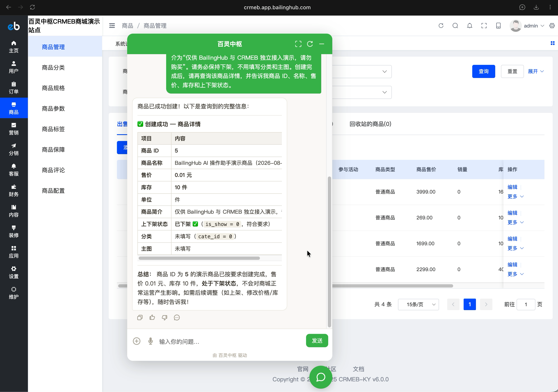Select 商品分类 in the submenu
This screenshot has height=392, width=558.
pos(65,67)
